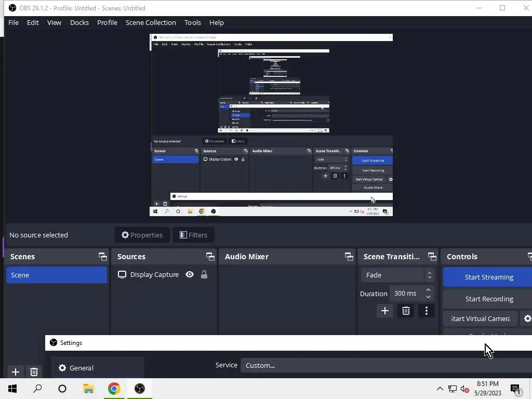Viewport: 532px width, 399px height.
Task: Click the 'No source selected' label
Action: click(x=38, y=235)
